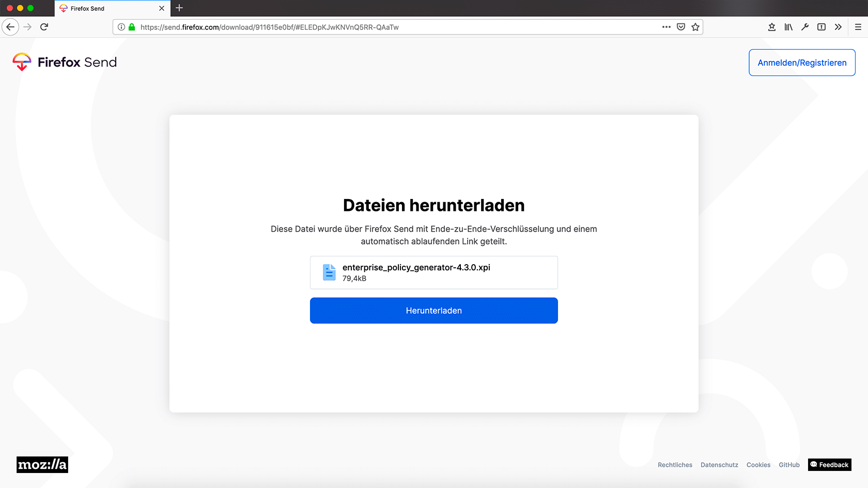Click the 79,4kB file size text
Image resolution: width=868 pixels, height=488 pixels.
pos(354,279)
